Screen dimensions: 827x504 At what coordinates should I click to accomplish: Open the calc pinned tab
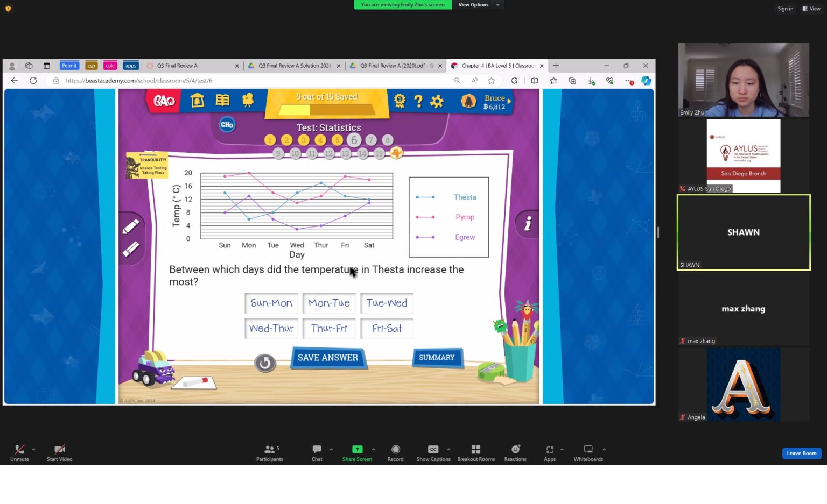coord(110,66)
